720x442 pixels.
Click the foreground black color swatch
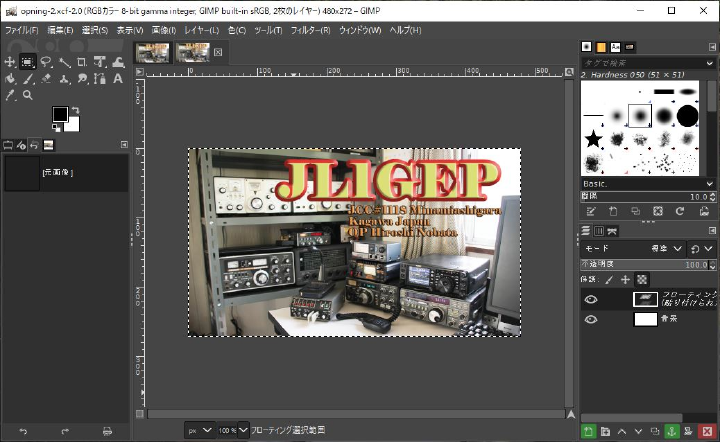point(60,114)
